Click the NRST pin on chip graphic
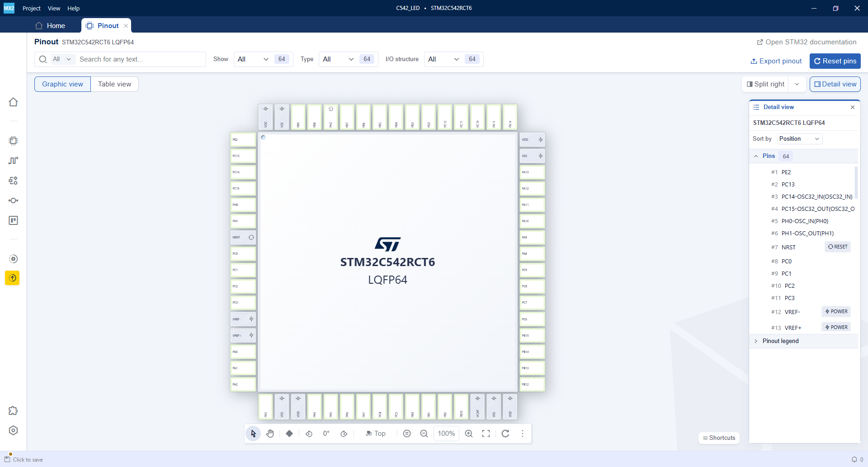Viewport: 868px width, 467px height. [243, 238]
